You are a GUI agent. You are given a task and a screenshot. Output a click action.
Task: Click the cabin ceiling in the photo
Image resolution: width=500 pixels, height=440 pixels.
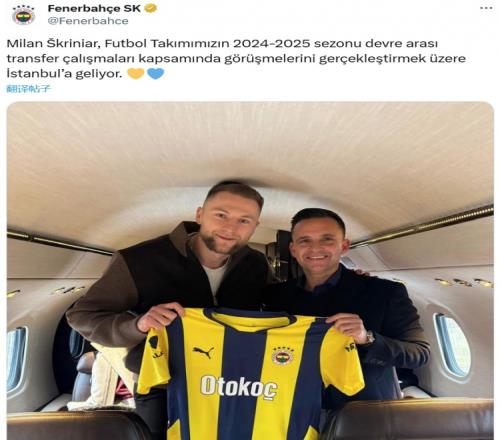250,147
